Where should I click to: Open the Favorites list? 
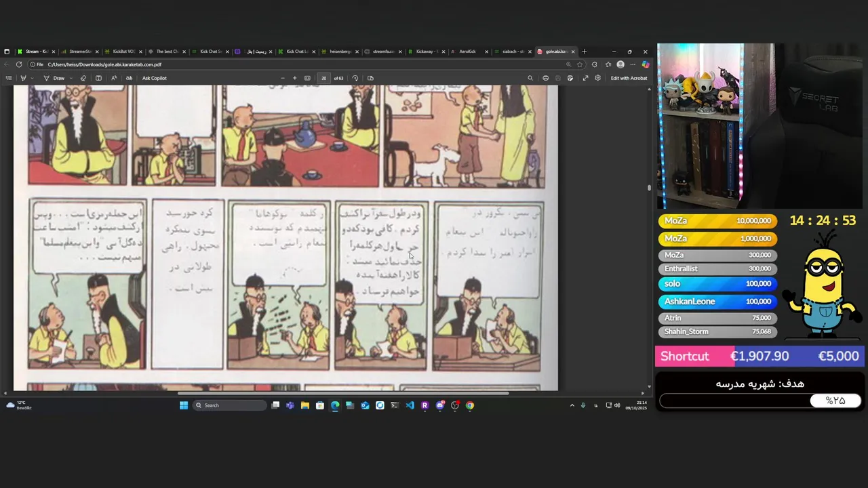click(608, 64)
